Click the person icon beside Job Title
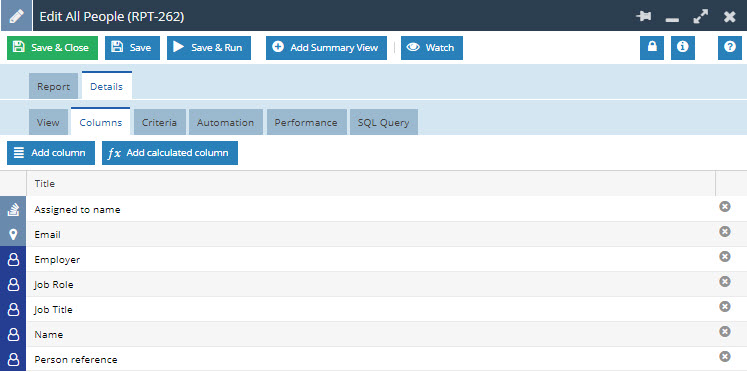Image resolution: width=747 pixels, height=372 pixels. 13,310
